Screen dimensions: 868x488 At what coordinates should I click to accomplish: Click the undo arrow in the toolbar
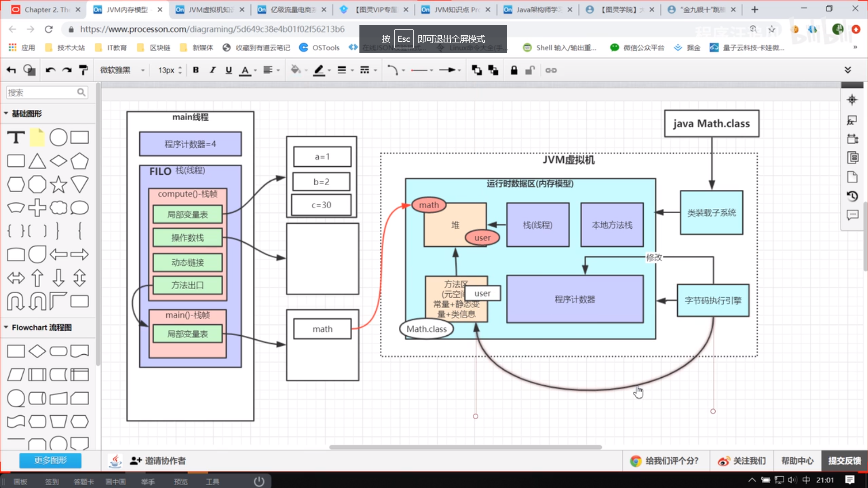click(50, 70)
